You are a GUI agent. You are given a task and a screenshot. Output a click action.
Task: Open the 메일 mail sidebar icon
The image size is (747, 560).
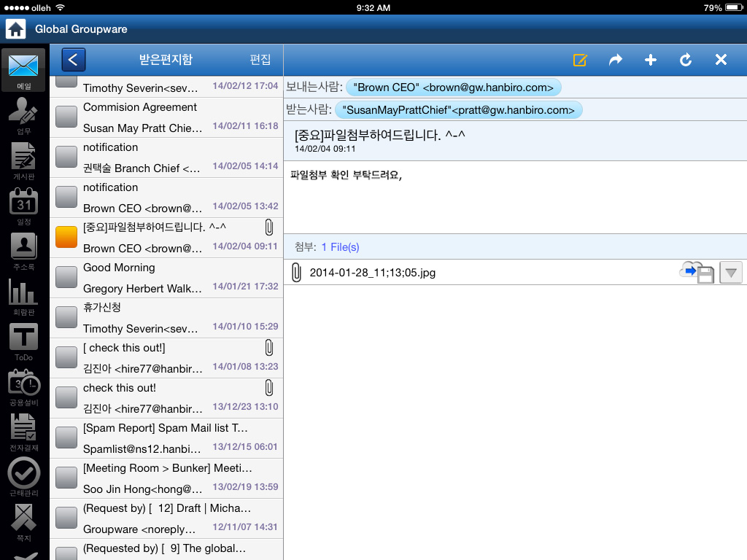tap(23, 71)
